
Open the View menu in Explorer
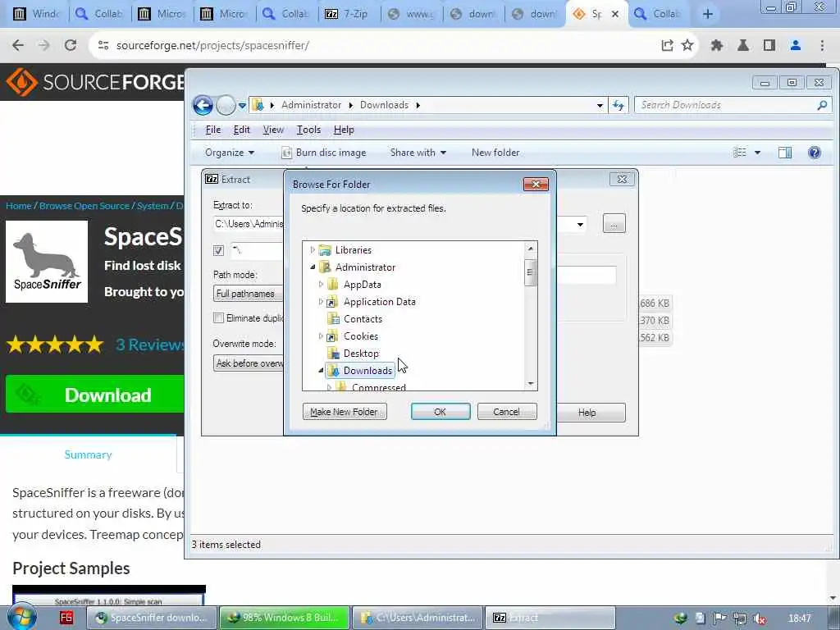[273, 130]
